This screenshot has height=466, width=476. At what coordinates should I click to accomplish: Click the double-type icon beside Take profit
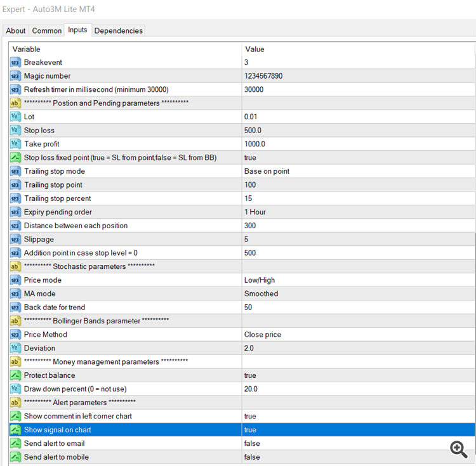(x=15, y=144)
